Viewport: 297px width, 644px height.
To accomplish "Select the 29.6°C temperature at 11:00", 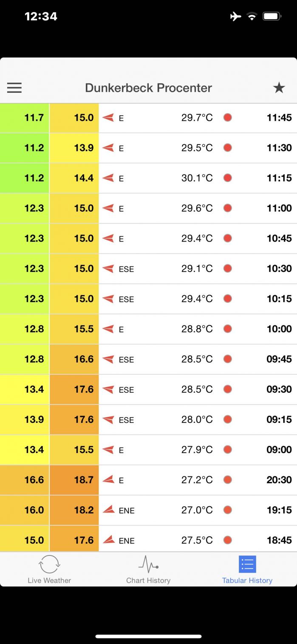I will [x=197, y=208].
